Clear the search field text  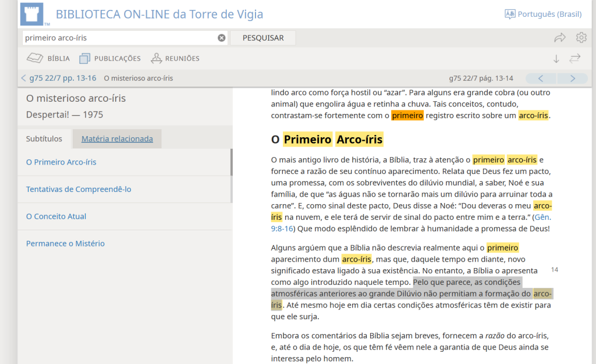click(x=221, y=38)
